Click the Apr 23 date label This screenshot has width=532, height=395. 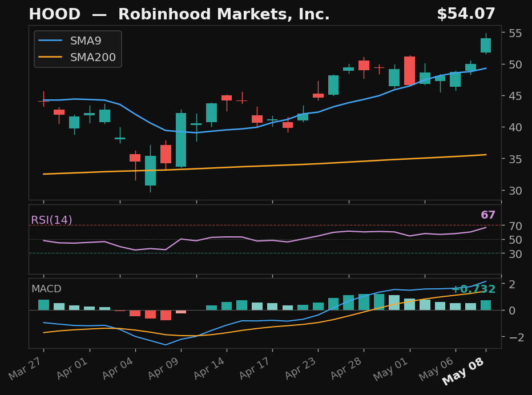coord(301,368)
